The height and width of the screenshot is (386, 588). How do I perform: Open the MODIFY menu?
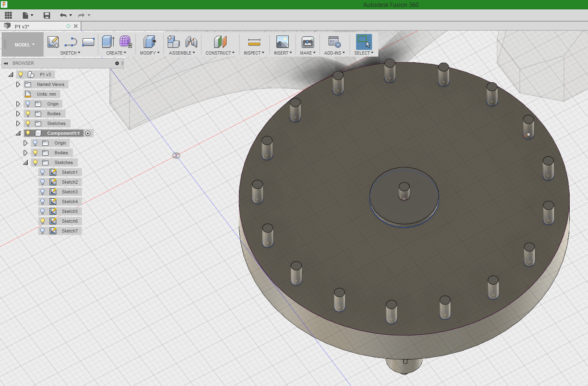click(x=149, y=53)
